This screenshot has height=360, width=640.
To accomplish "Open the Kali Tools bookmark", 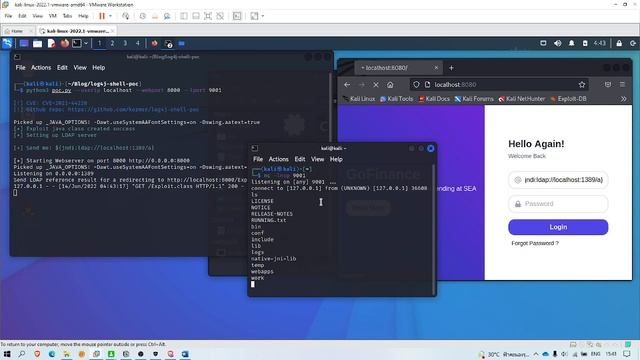I will point(397,99).
